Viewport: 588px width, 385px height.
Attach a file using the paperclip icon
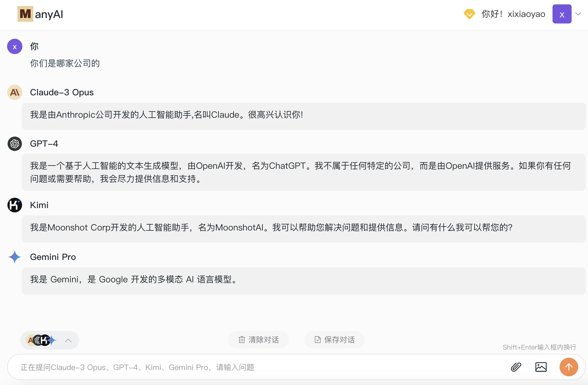coord(515,367)
